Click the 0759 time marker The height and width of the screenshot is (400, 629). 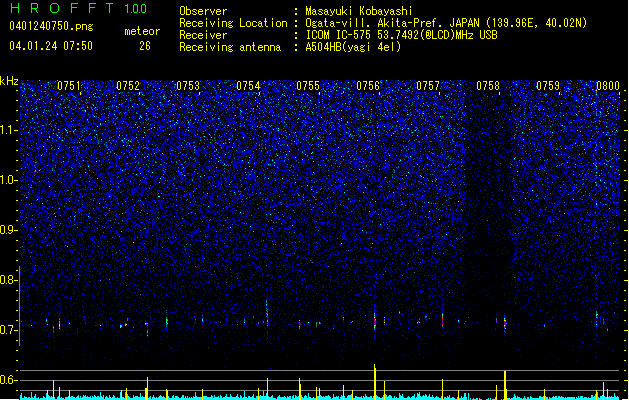point(548,85)
